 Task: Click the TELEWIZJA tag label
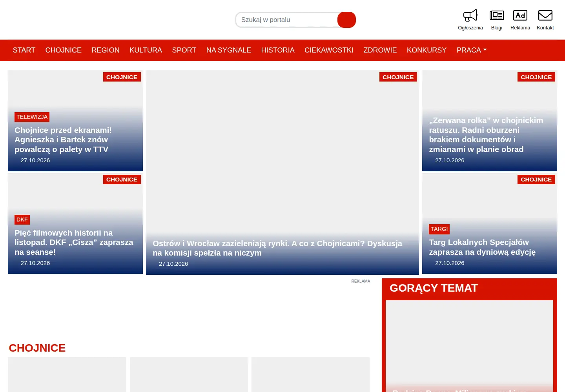click(x=32, y=117)
